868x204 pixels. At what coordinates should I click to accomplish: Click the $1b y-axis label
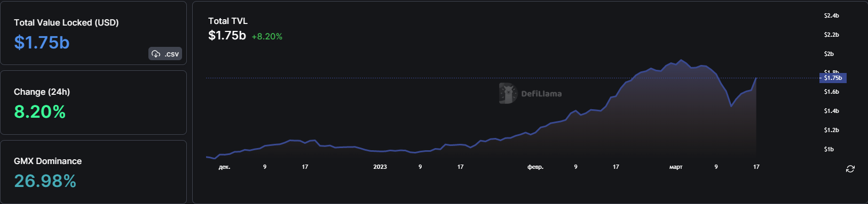coord(828,149)
